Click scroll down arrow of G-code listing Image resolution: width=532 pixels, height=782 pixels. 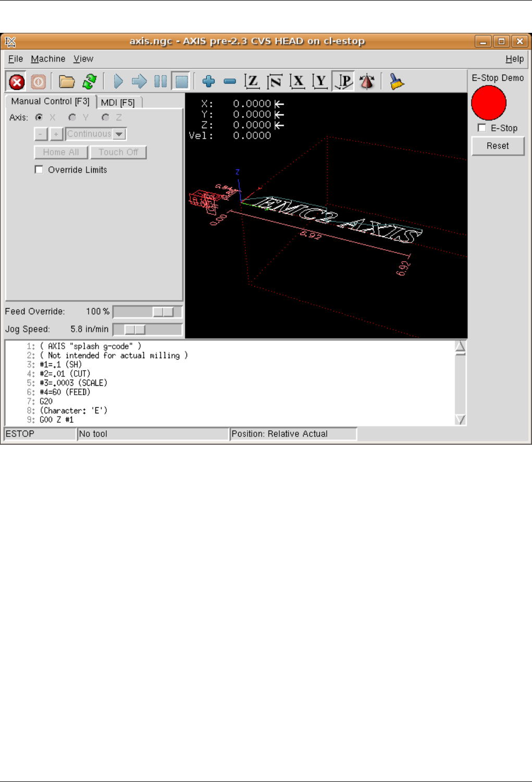pyautogui.click(x=460, y=419)
